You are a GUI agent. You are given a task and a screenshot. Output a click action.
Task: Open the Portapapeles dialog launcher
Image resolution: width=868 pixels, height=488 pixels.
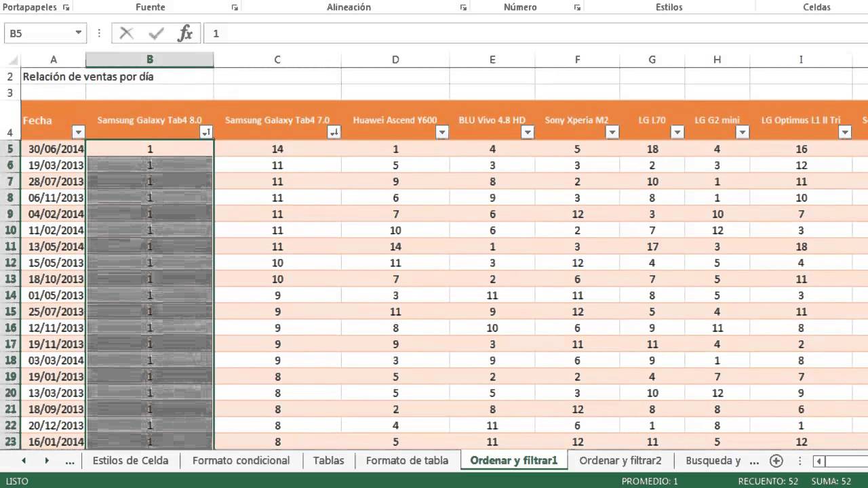click(66, 7)
